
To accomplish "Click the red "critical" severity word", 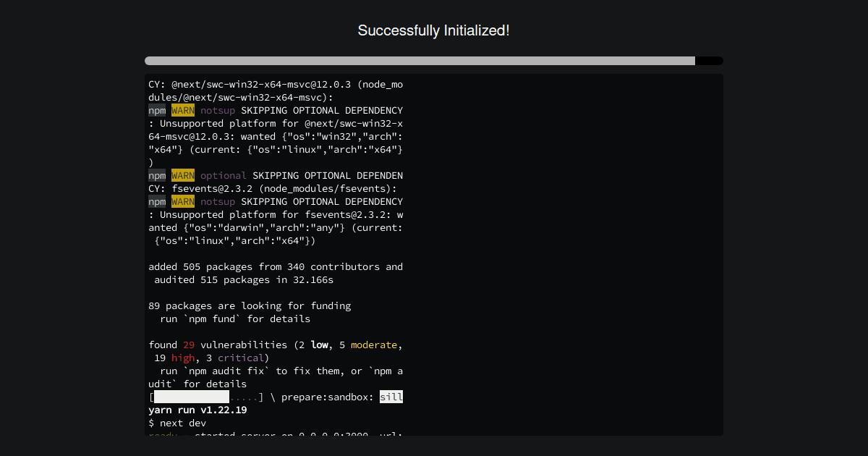I will point(241,358).
